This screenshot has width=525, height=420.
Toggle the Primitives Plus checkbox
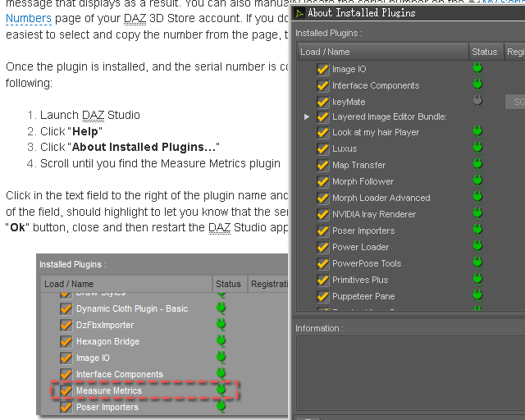[x=322, y=281]
